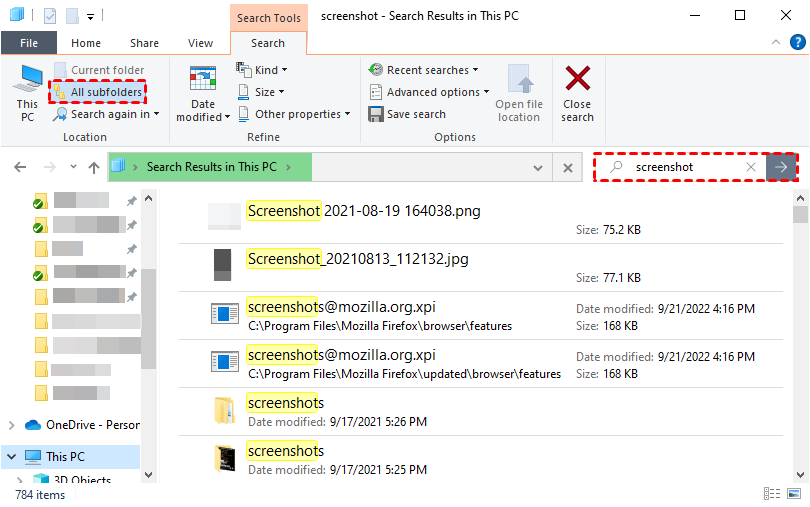Click the search go arrow button

pyautogui.click(x=782, y=167)
